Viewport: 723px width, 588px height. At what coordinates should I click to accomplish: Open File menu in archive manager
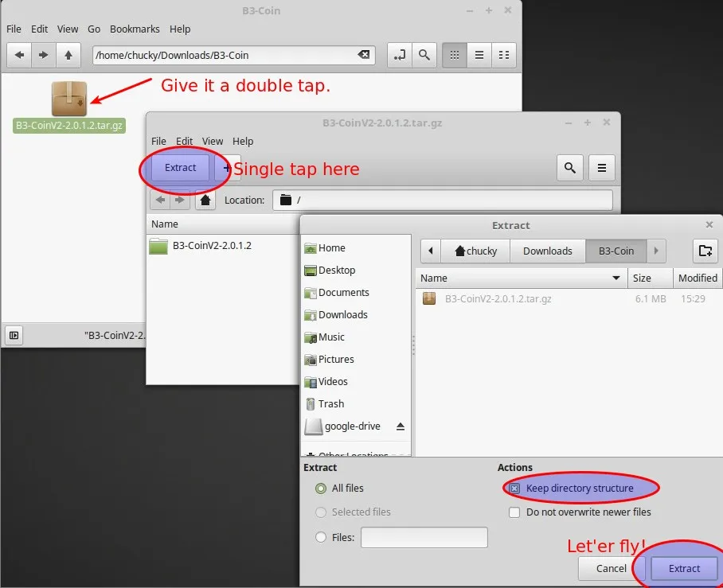click(158, 141)
